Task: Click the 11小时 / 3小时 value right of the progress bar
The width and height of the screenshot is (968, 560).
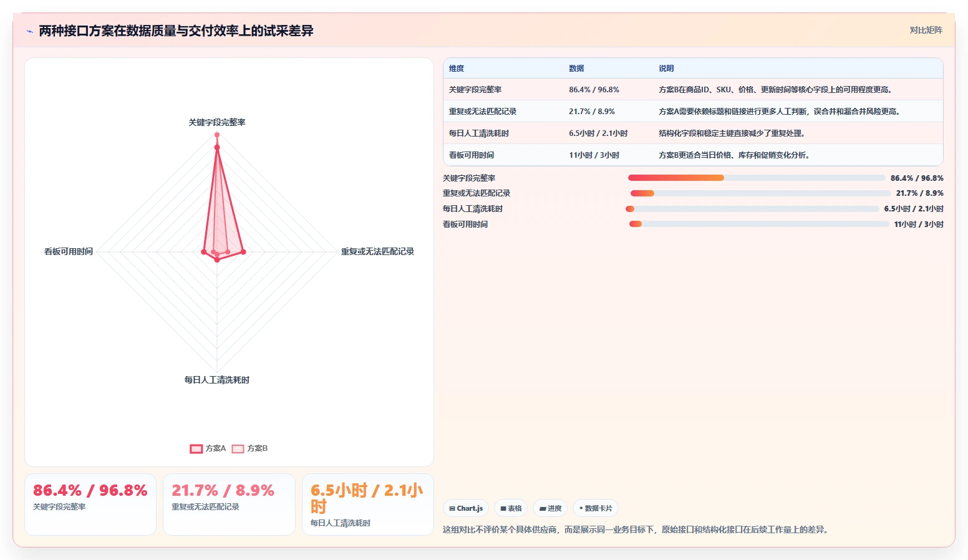Action: (919, 224)
